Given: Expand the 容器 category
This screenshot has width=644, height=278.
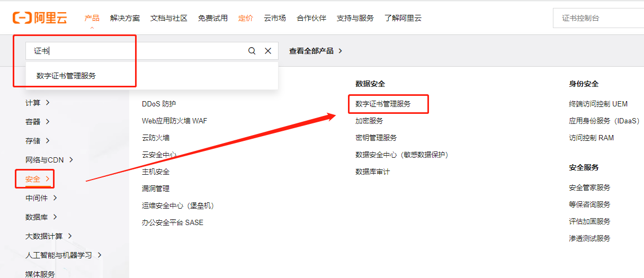Looking at the screenshot, I should (x=38, y=122).
